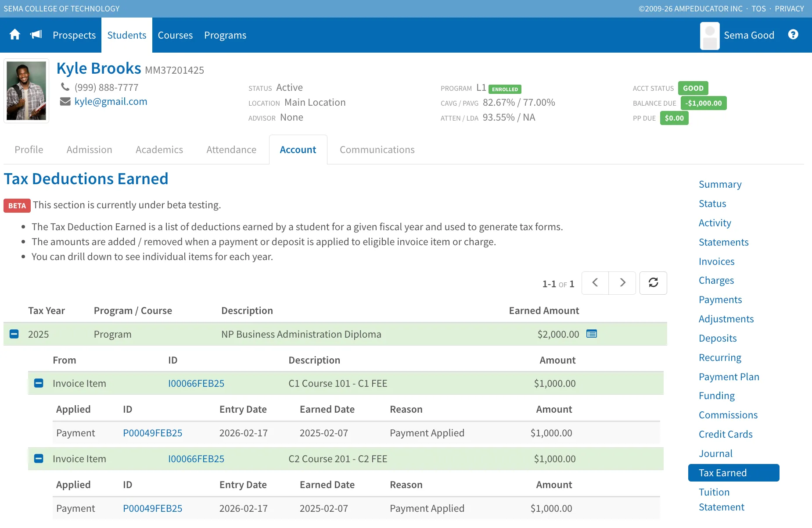The height and width of the screenshot is (528, 812).
Task: Switch to the Academics tab
Action: click(x=159, y=150)
